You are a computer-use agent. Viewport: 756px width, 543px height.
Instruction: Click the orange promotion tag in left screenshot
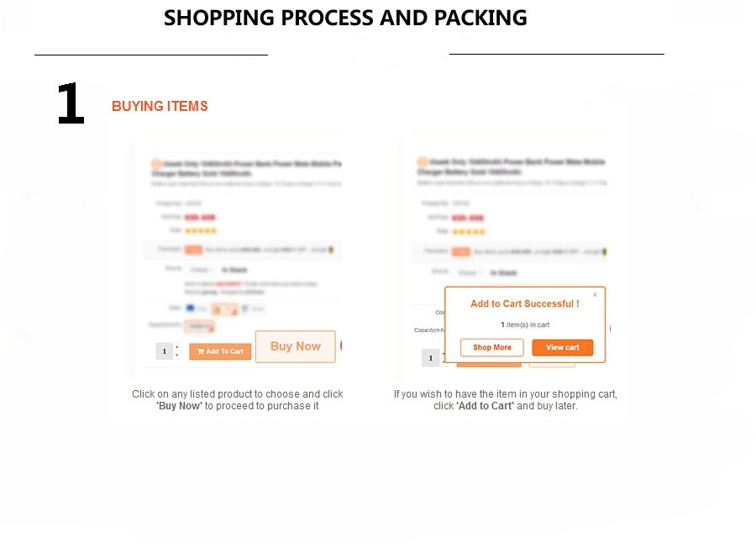(x=193, y=250)
